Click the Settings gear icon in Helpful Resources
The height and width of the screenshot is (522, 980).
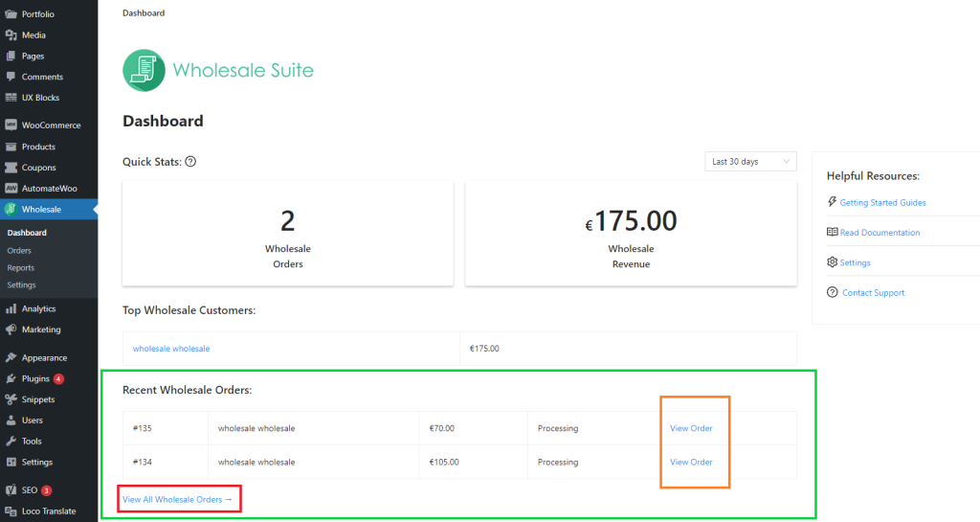coord(833,262)
